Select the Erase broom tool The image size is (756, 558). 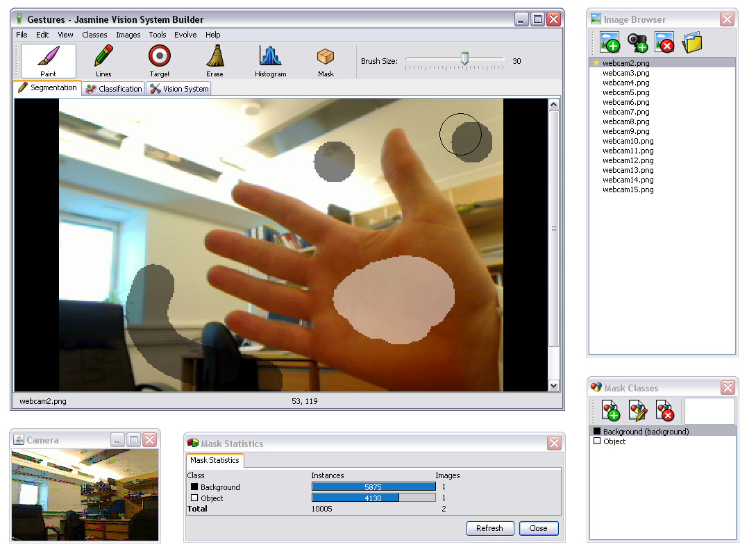point(215,60)
